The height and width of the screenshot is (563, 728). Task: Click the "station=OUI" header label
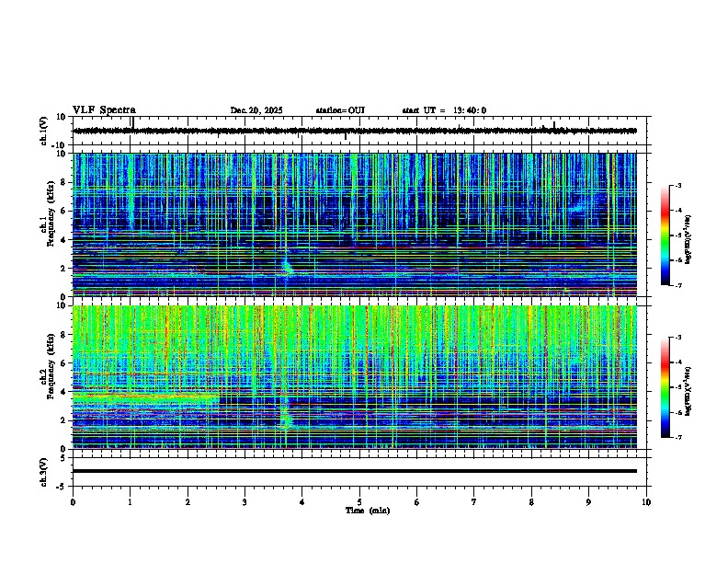[x=340, y=110]
